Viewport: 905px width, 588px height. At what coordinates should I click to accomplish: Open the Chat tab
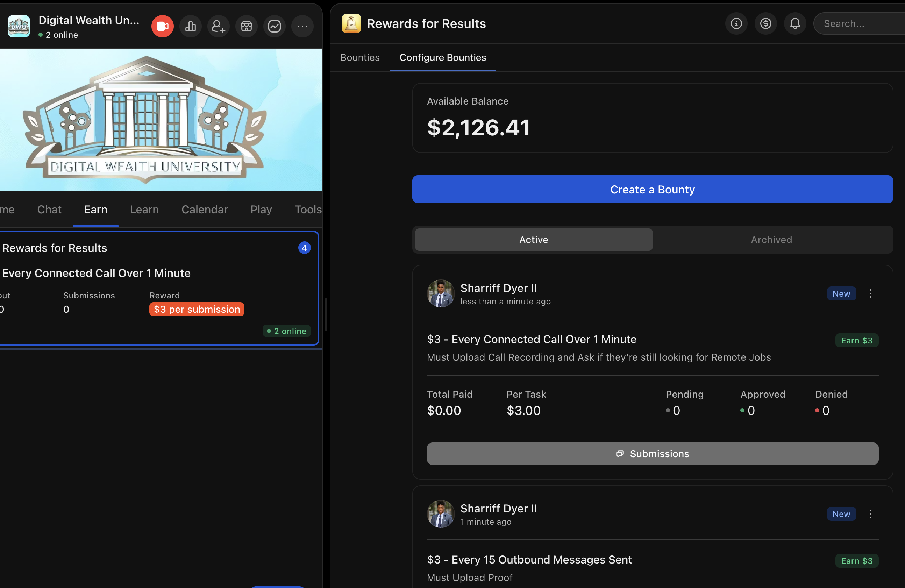point(49,210)
